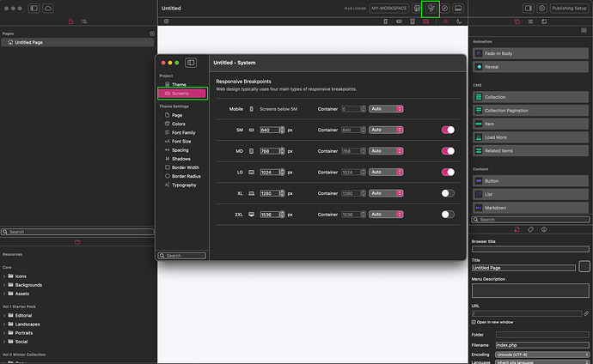The width and height of the screenshot is (593, 364).
Task: Click the sidebar toggle in System window
Action: (191, 63)
